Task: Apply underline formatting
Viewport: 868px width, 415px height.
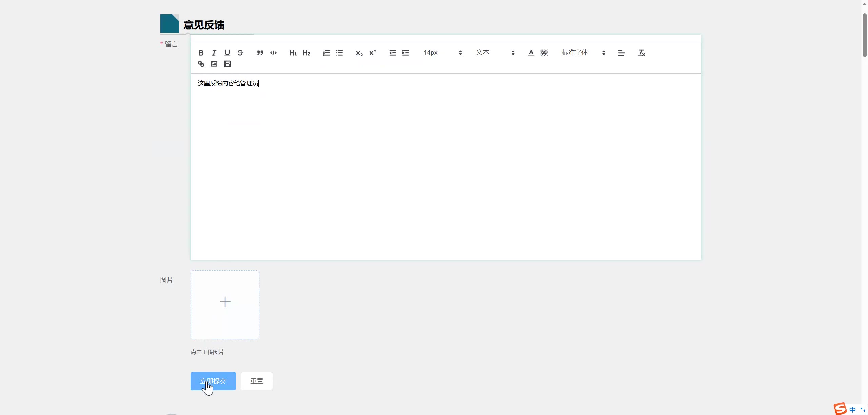Action: (227, 53)
